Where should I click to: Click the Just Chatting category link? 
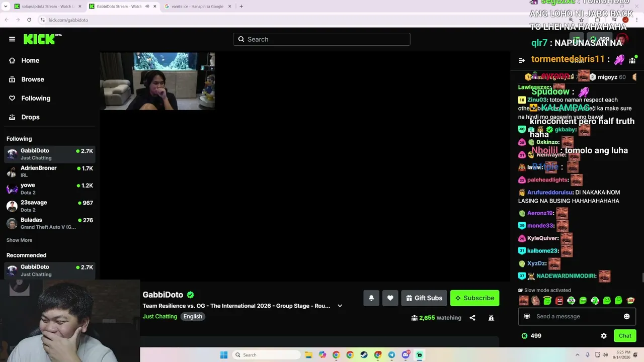159,316
